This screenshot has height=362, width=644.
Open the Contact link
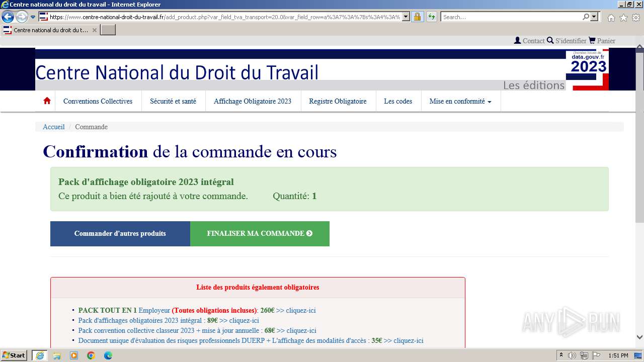click(x=529, y=41)
